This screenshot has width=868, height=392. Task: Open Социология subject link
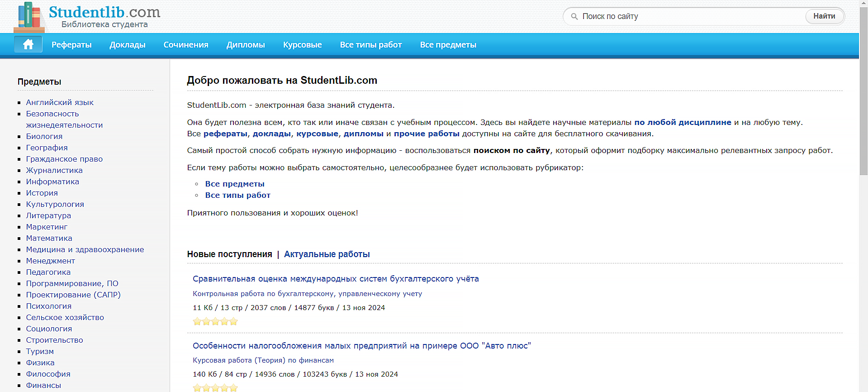[49, 329]
